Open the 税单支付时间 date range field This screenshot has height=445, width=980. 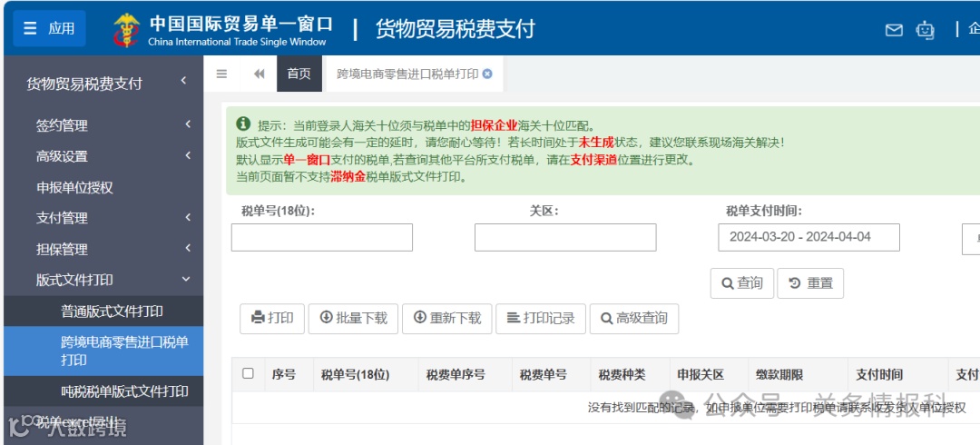point(808,238)
